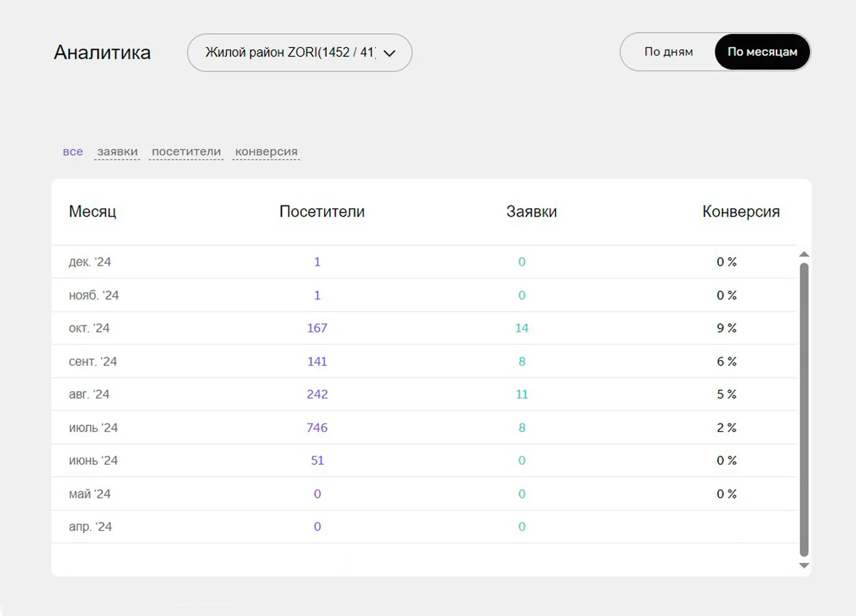Select the По месяцам view toggle
The image size is (856, 616).
click(762, 52)
